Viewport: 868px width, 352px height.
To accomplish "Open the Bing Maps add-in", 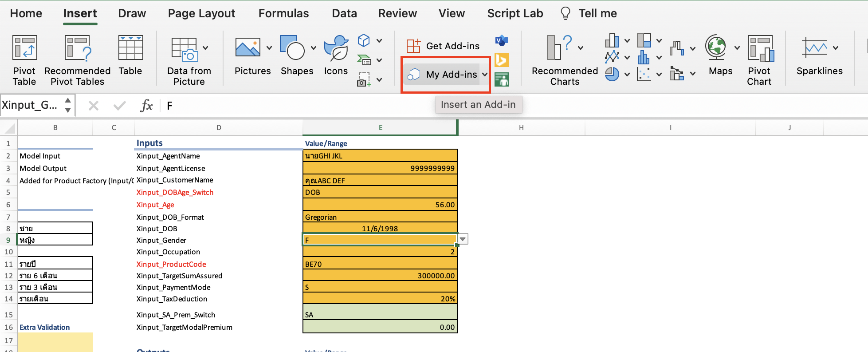I will [501, 60].
